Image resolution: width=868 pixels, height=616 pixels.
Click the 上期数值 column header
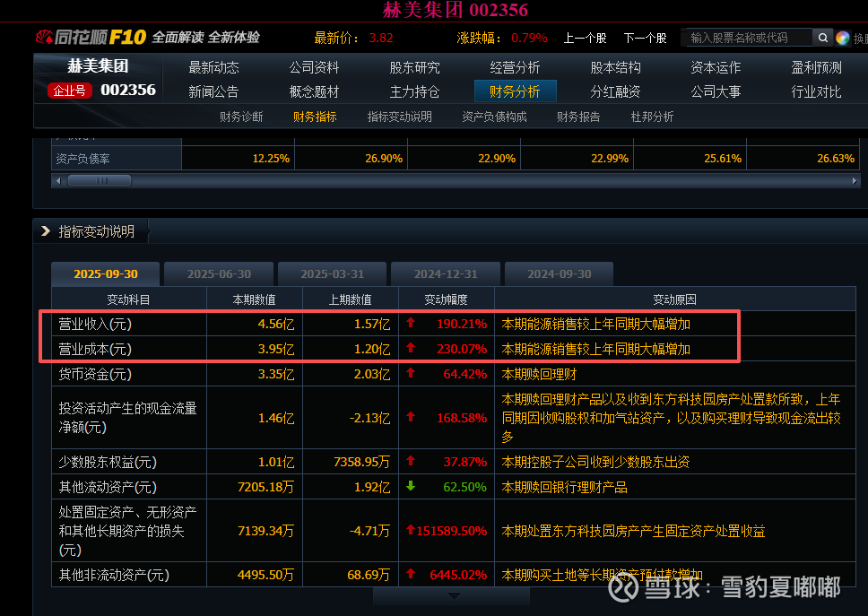tap(350, 299)
